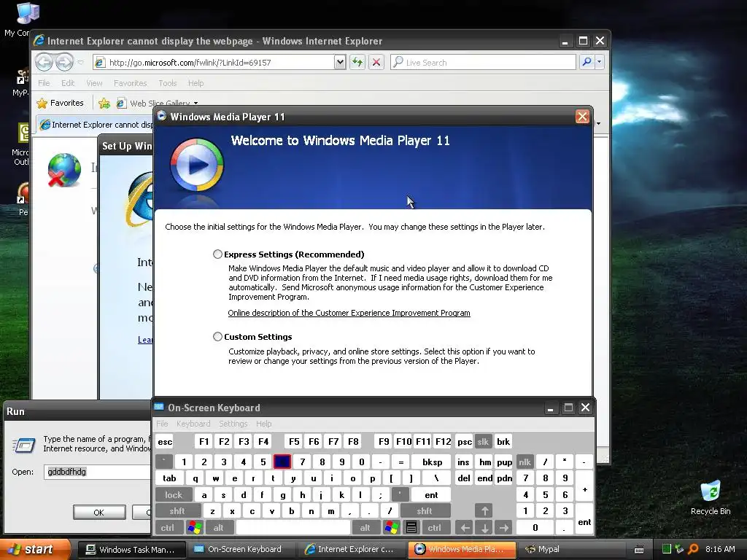This screenshot has width=747, height=560.
Task: Toggle slk key on On-Screen Keyboard
Action: 483,441
